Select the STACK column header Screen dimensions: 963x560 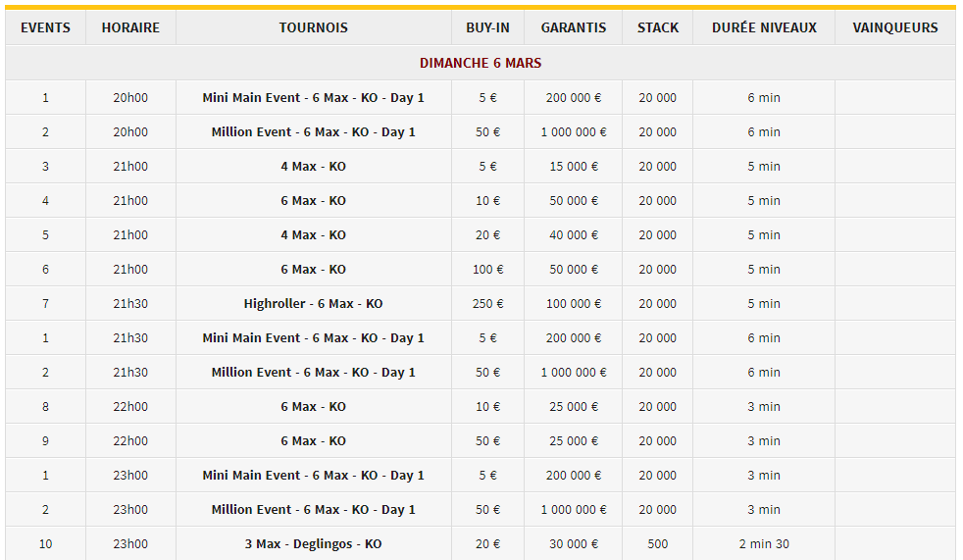click(657, 27)
